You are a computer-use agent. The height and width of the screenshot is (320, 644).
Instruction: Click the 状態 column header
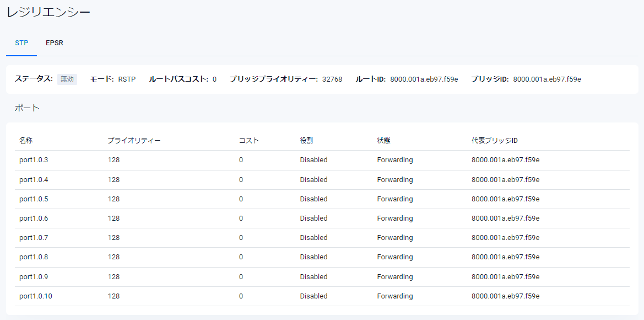click(x=383, y=141)
